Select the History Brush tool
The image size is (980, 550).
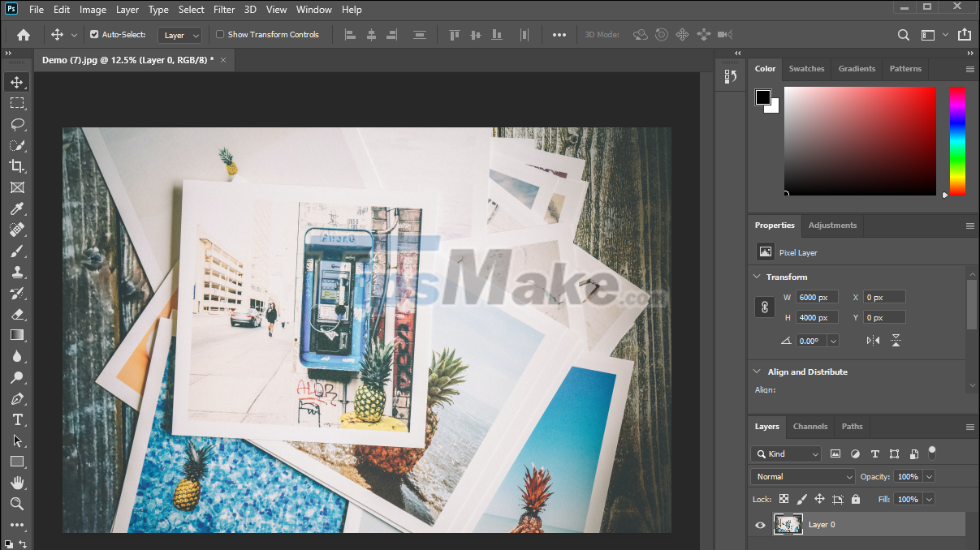(x=17, y=293)
